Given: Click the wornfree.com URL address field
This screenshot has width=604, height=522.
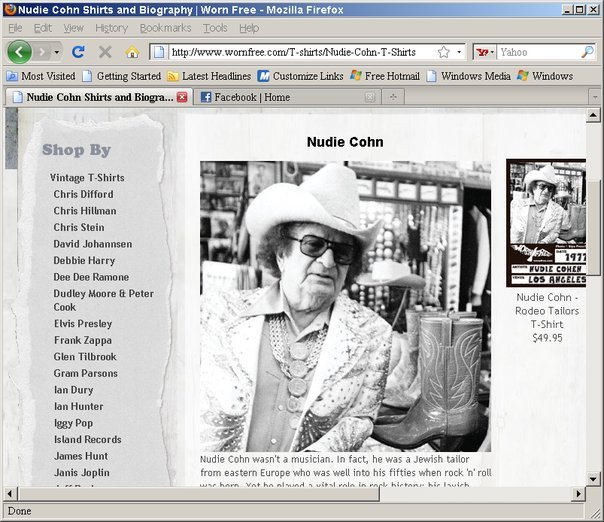Looking at the screenshot, I should pos(302,52).
